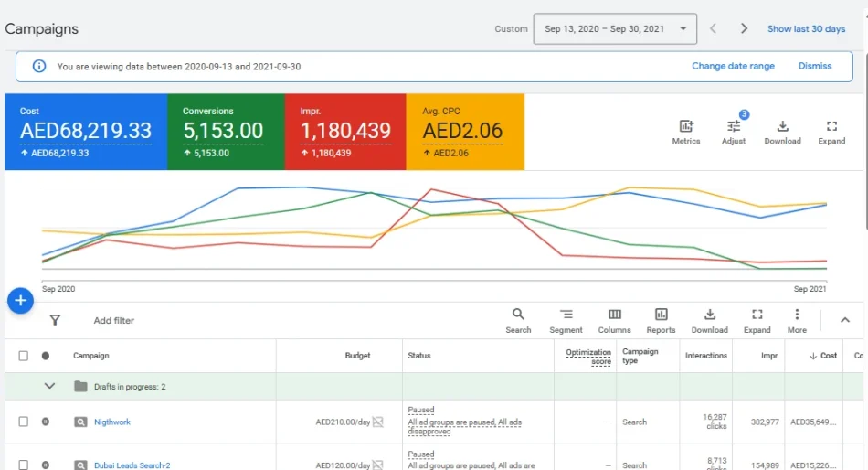Click the Change date range link

[733, 66]
